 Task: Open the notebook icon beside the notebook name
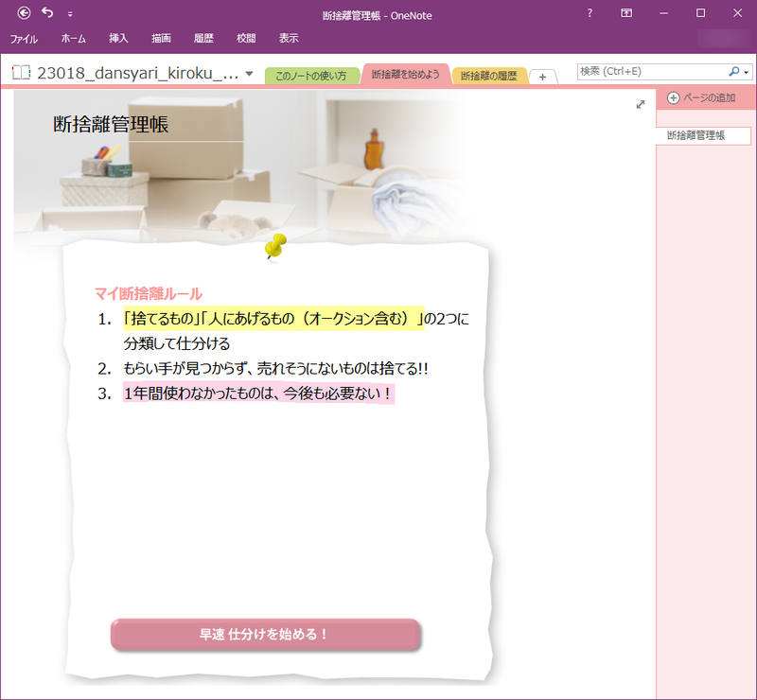tap(20, 72)
